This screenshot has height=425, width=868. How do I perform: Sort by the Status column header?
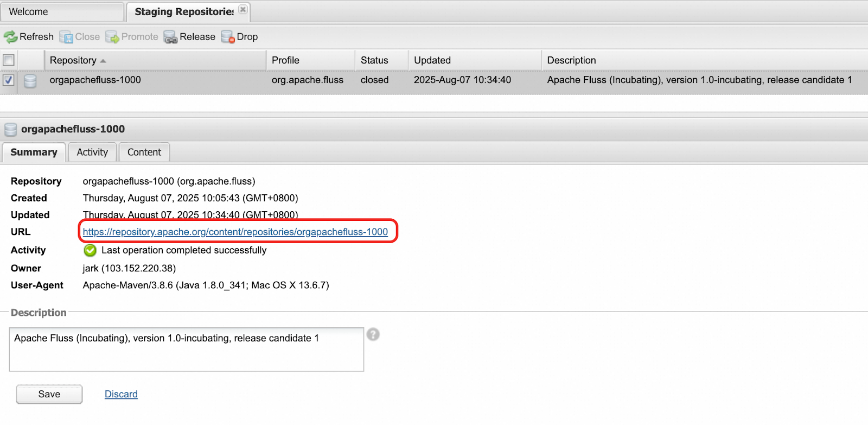[x=374, y=60]
